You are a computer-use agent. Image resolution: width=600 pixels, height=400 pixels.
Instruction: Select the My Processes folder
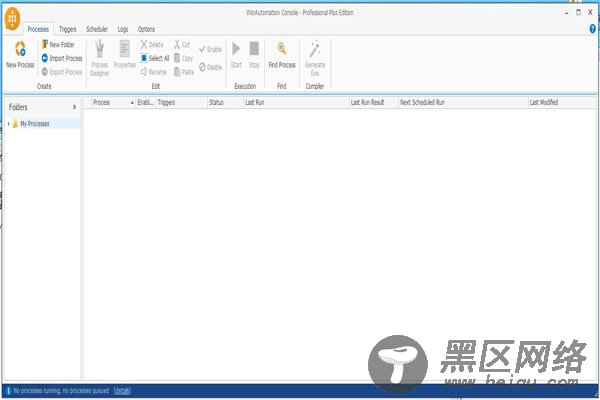pos(35,124)
